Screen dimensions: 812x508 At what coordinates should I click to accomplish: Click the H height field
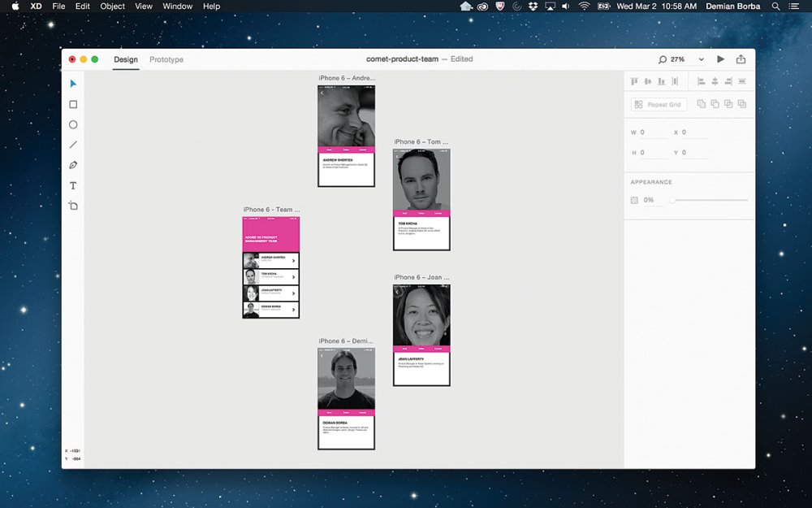pos(654,153)
